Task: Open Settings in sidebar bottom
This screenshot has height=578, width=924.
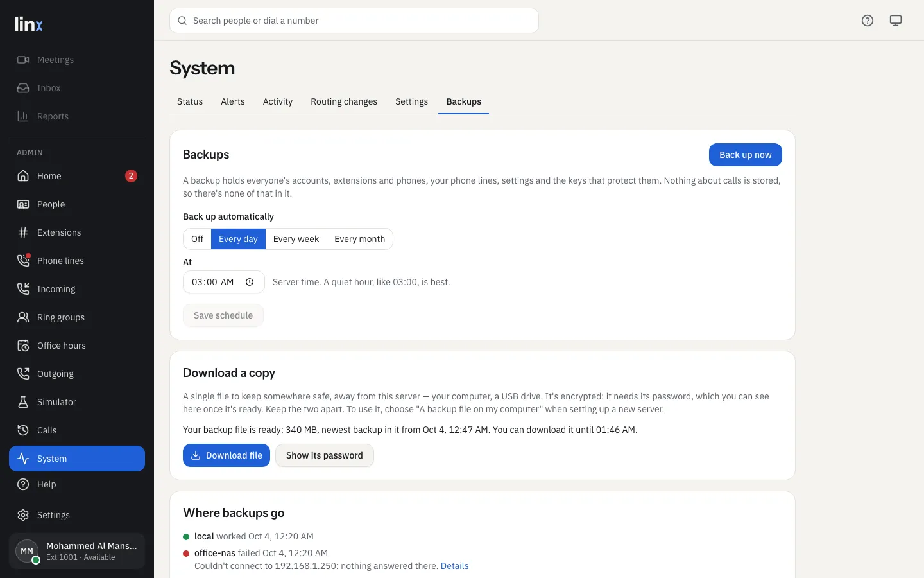Action: 77,515
